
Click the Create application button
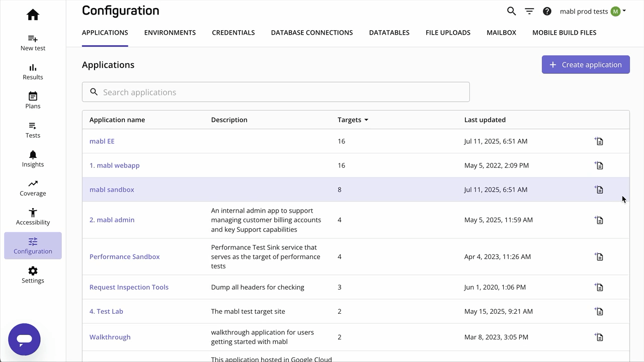pyautogui.click(x=585, y=64)
